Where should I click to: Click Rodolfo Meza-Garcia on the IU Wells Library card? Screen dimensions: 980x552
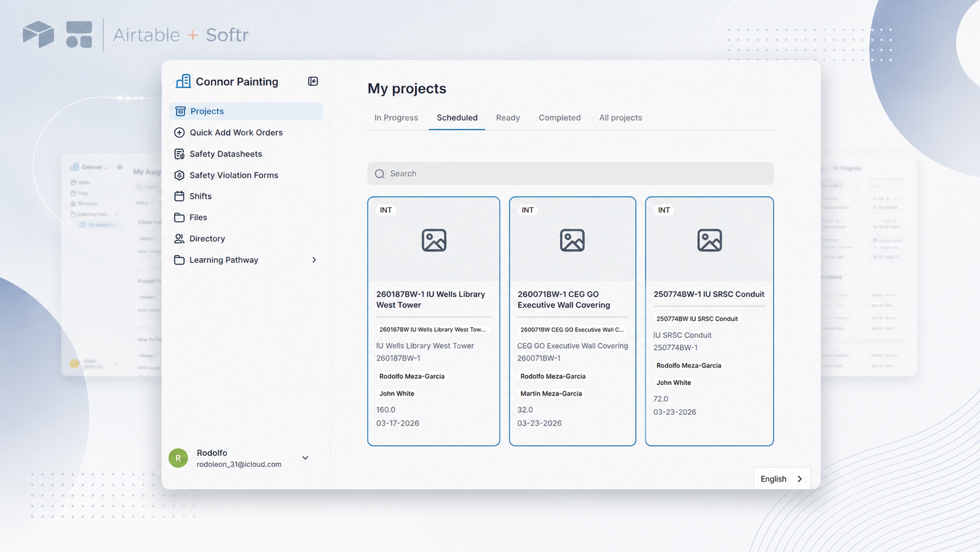[x=411, y=377]
